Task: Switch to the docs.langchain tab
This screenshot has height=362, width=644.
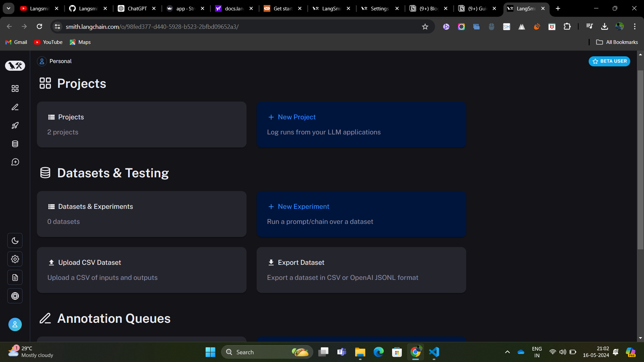Action: [234, 9]
